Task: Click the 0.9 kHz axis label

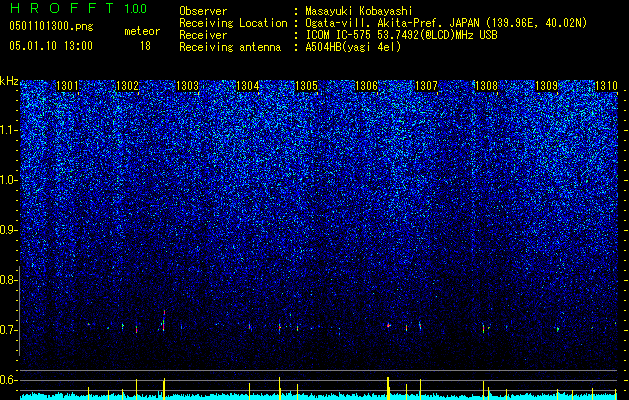Action: click(x=8, y=230)
